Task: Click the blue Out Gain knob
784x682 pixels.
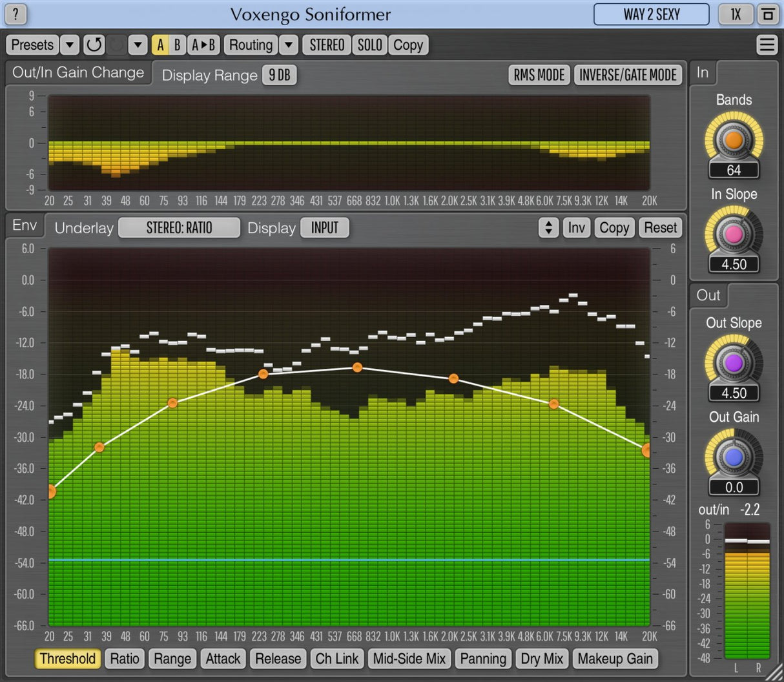Action: 734,457
